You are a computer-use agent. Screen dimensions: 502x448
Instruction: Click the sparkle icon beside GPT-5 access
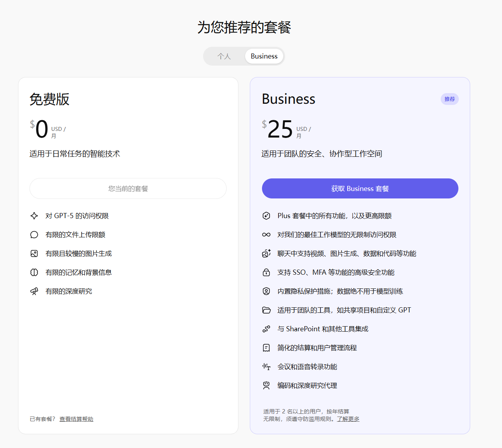point(34,216)
